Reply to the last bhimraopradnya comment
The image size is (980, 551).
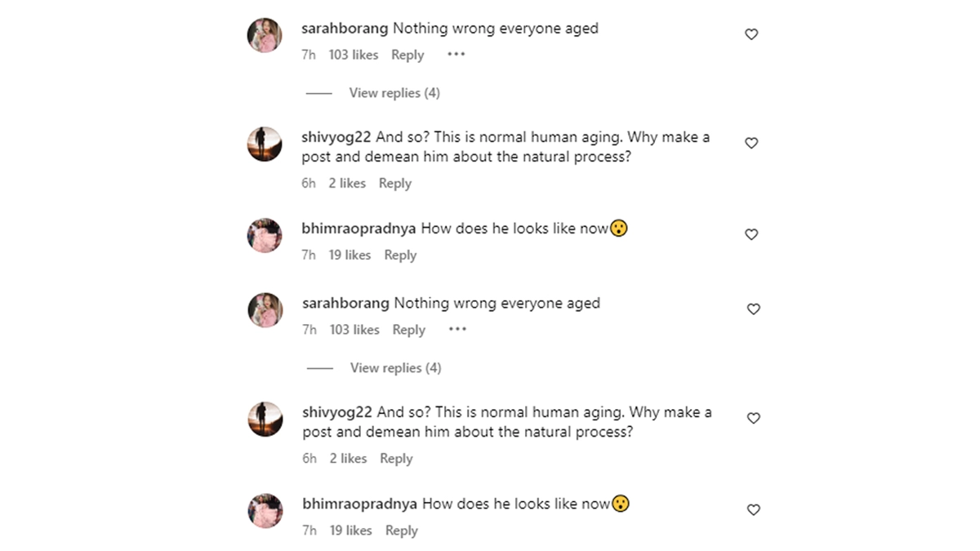(x=401, y=531)
